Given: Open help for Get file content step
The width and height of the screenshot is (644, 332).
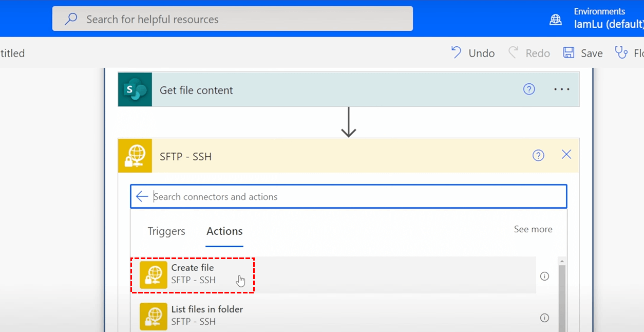Looking at the screenshot, I should pyautogui.click(x=529, y=89).
